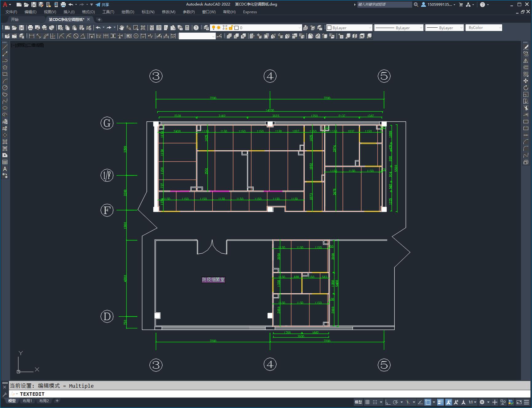The image size is (532, 408).
Task: Click the Share paper-plane button
Action: point(102,4)
